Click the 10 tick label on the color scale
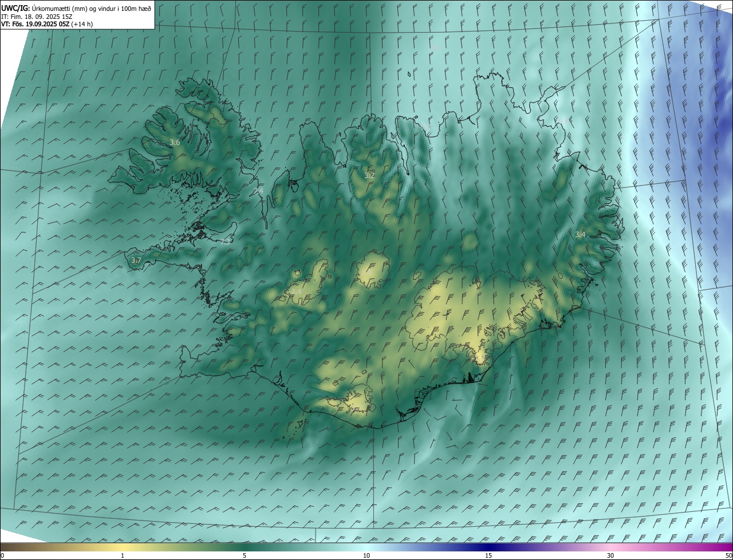 [x=366, y=556]
